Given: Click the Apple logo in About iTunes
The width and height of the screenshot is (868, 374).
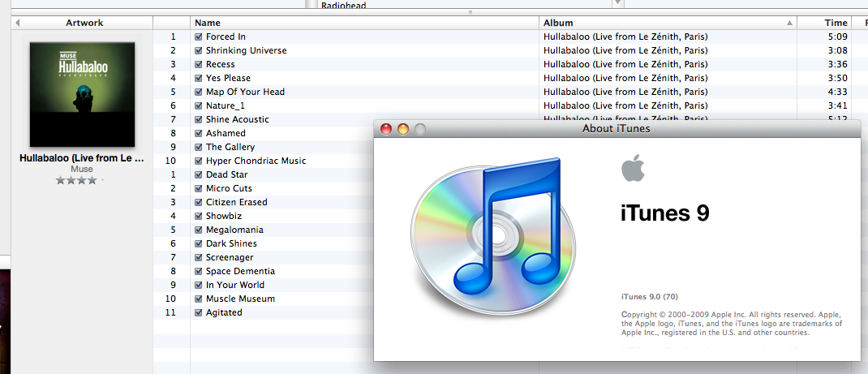Looking at the screenshot, I should [x=632, y=168].
